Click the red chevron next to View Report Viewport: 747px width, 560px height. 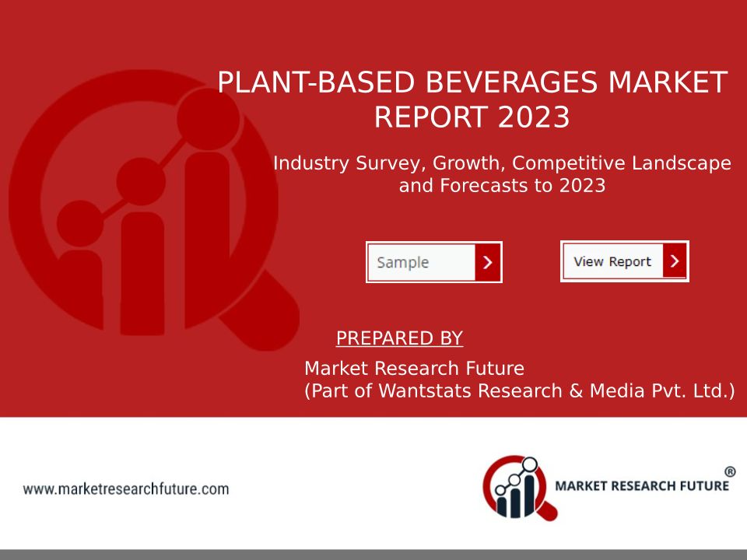(x=675, y=261)
